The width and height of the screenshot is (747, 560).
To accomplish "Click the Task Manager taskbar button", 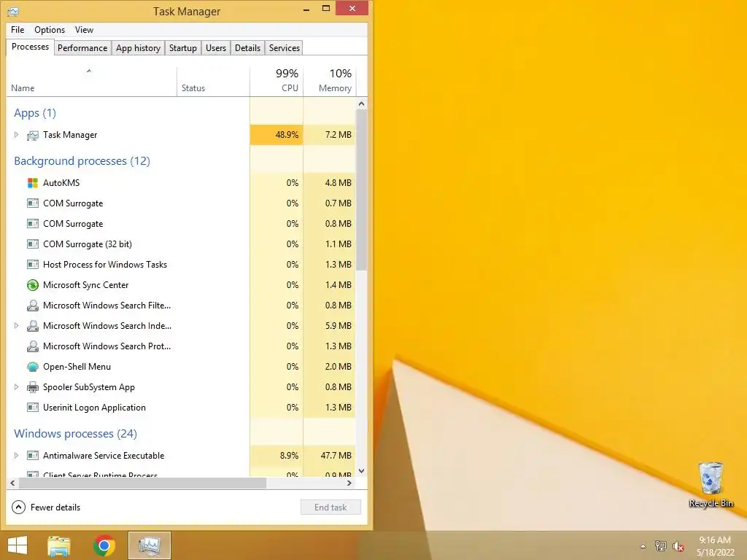I will tap(150, 545).
